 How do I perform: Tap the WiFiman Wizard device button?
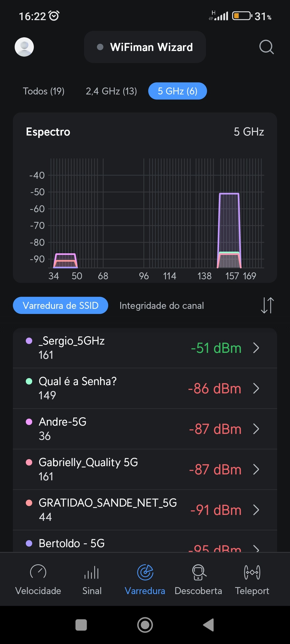[145, 47]
